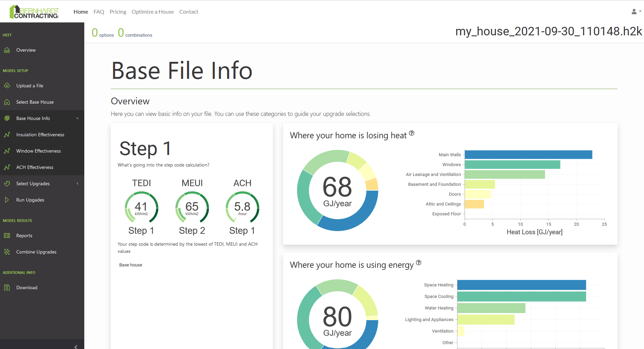Collapse the sidebar with the bottom chevron

click(76, 346)
